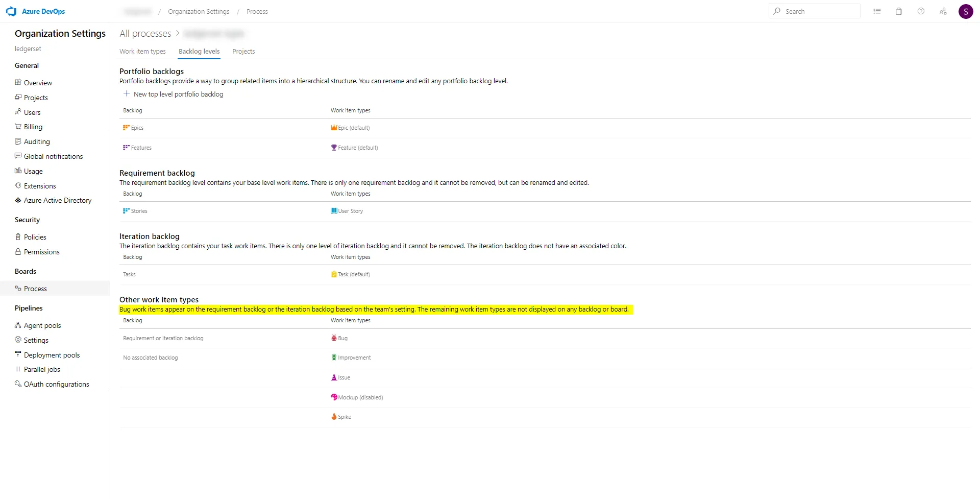Click the Epic crown work item icon
This screenshot has width=980, height=499.
(x=334, y=128)
